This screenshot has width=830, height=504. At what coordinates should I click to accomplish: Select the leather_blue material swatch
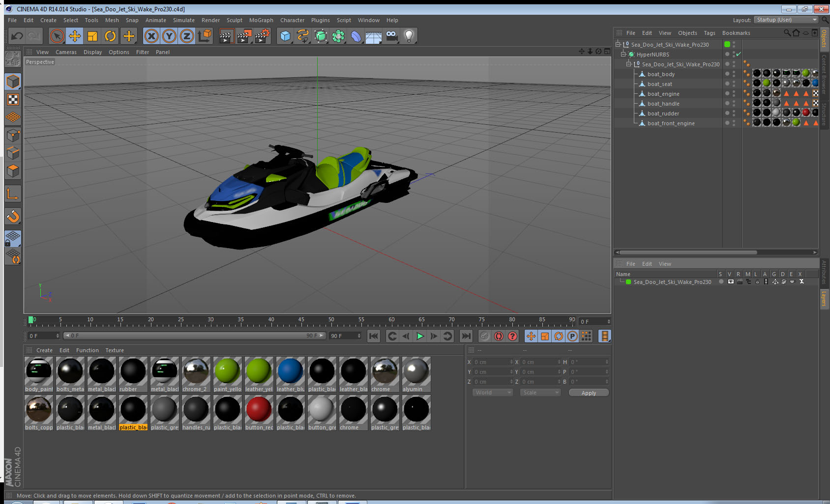(x=291, y=375)
